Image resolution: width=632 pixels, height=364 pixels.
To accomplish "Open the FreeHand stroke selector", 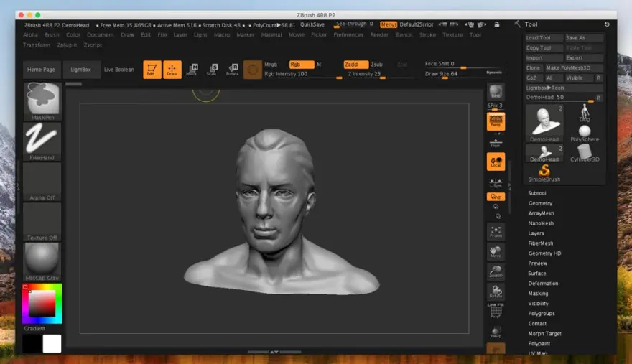I will point(42,141).
